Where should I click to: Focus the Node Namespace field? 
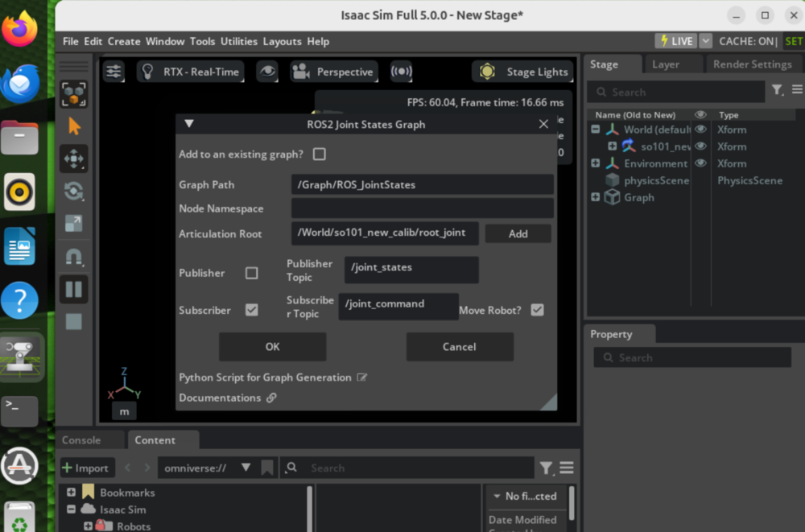[x=423, y=208]
